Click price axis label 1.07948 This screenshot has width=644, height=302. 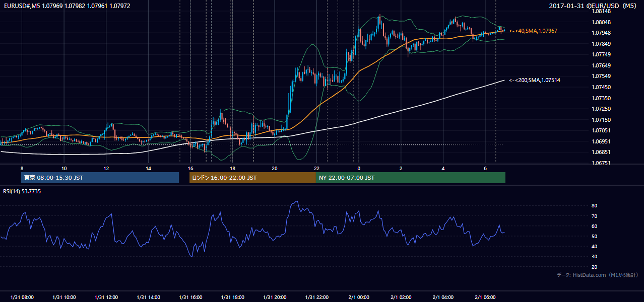pos(602,33)
